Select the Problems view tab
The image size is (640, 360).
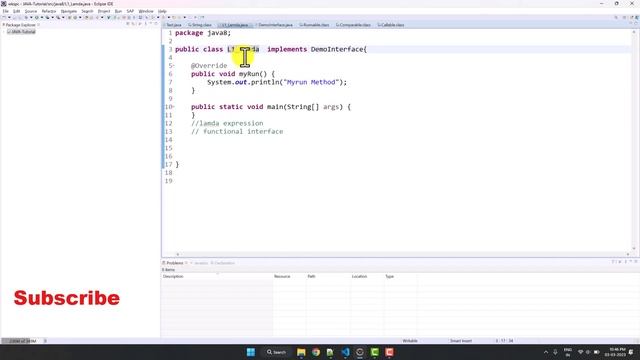coord(175,263)
